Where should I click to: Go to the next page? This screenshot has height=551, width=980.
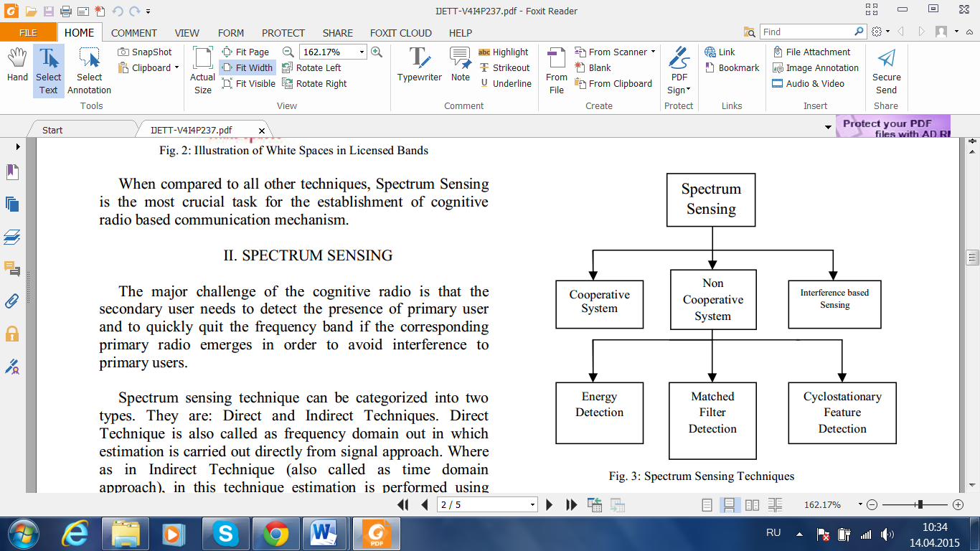[x=550, y=505]
